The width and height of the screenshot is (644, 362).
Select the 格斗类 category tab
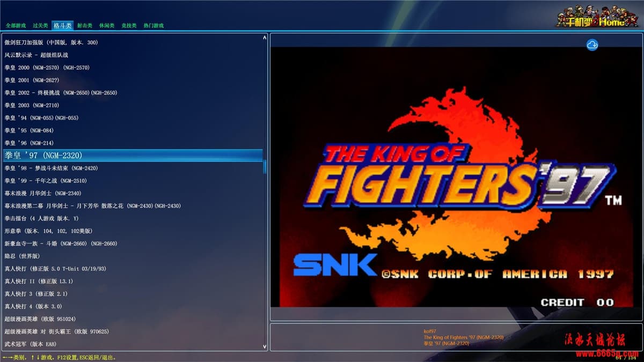(x=62, y=25)
